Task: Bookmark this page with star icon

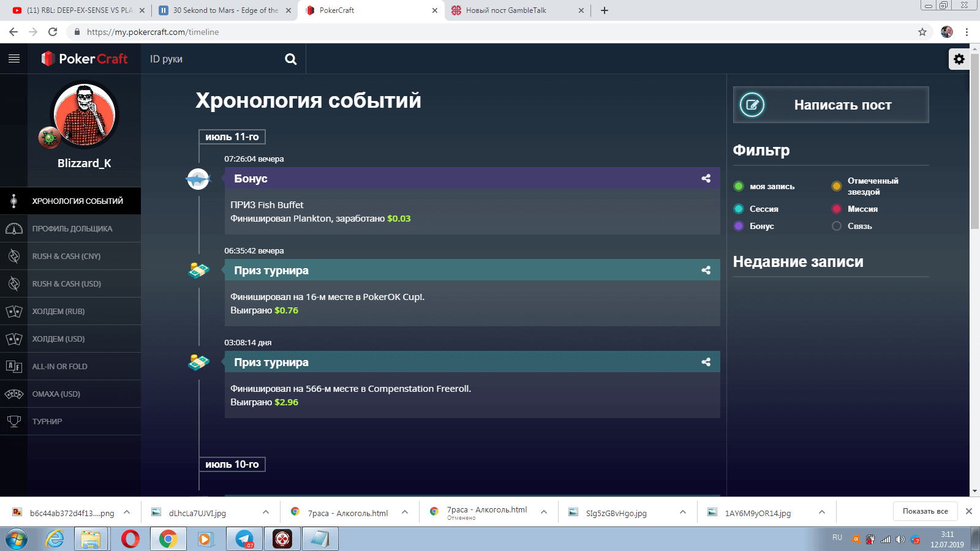Action: (x=922, y=32)
